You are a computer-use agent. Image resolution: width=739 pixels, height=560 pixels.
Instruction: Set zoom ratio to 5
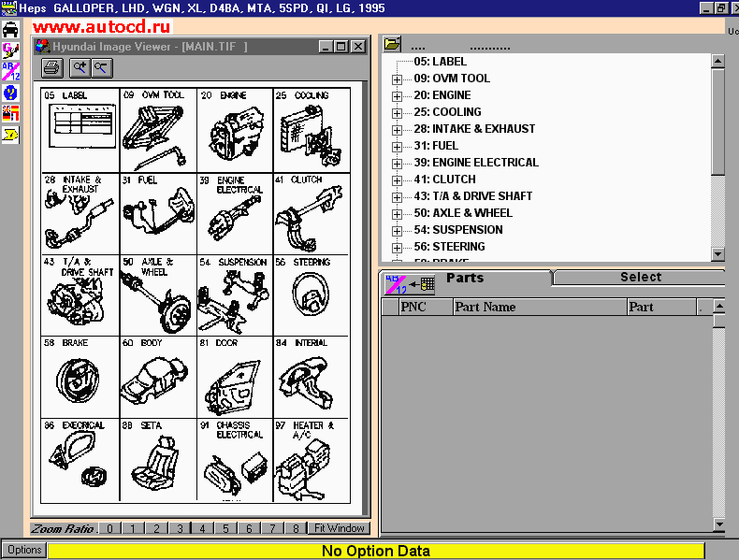[x=225, y=528]
